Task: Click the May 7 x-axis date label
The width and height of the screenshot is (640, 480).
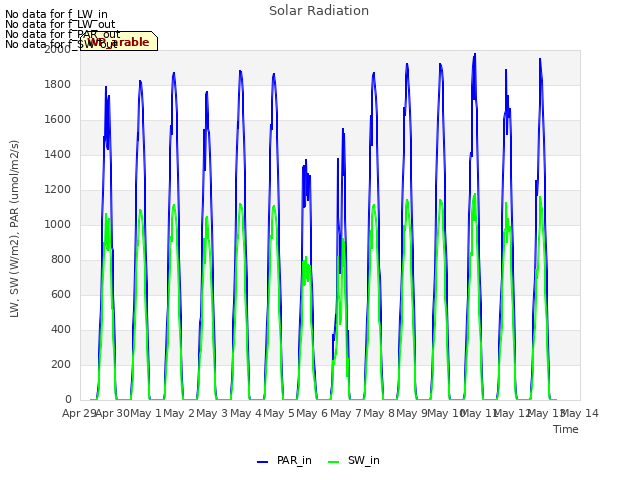Action: pyautogui.click(x=346, y=414)
